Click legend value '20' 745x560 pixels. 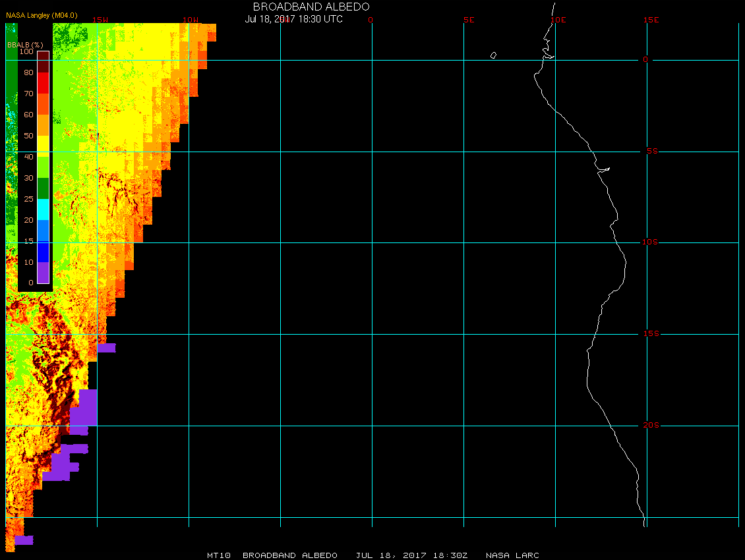29,220
